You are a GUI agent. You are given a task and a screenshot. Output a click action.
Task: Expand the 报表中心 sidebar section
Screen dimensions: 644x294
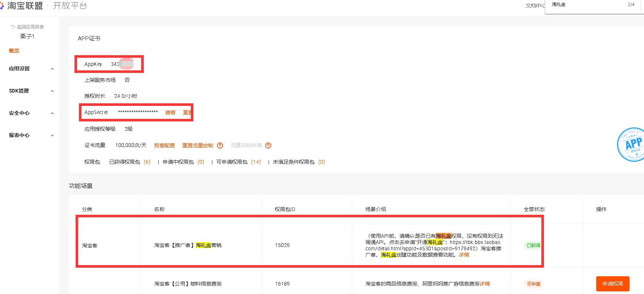(52, 136)
